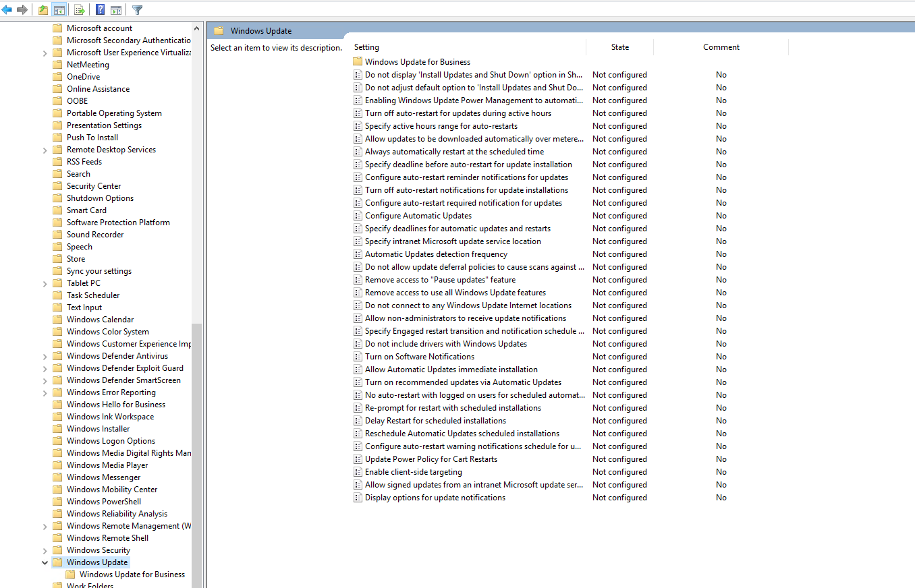Screen dimensions: 915x588
Task: Sort by the Comment column header
Action: click(721, 47)
